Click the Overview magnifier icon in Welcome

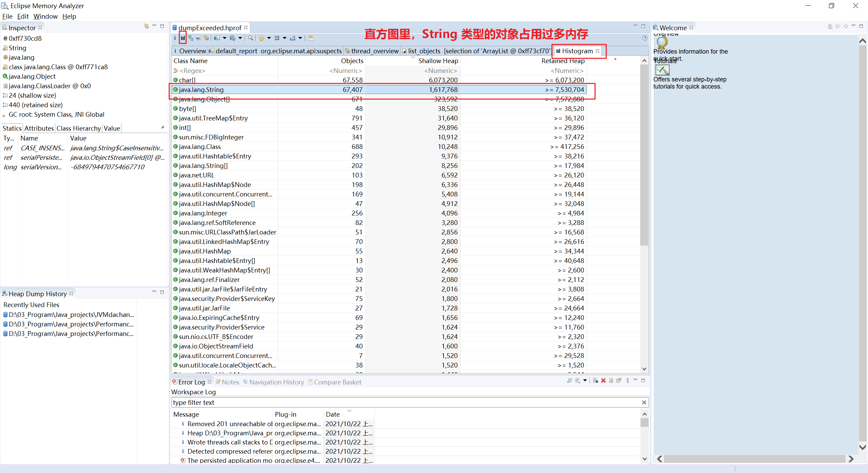(662, 42)
